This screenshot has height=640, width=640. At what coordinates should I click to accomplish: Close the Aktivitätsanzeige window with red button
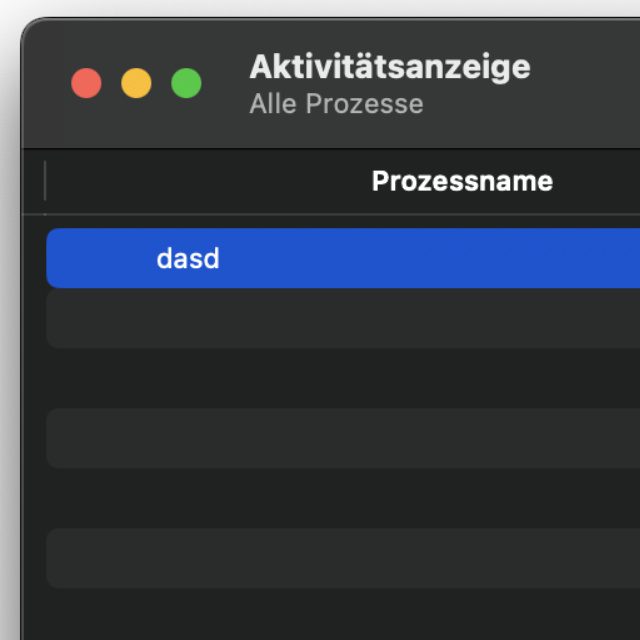[87, 83]
